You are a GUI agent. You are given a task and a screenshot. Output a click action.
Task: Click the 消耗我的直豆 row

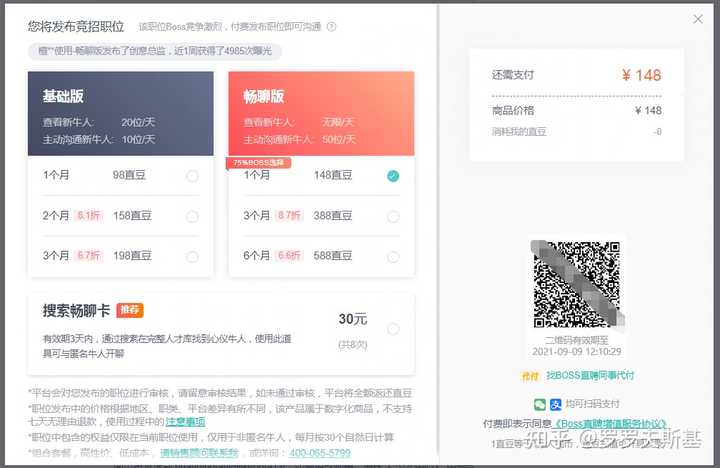pyautogui.click(x=577, y=132)
